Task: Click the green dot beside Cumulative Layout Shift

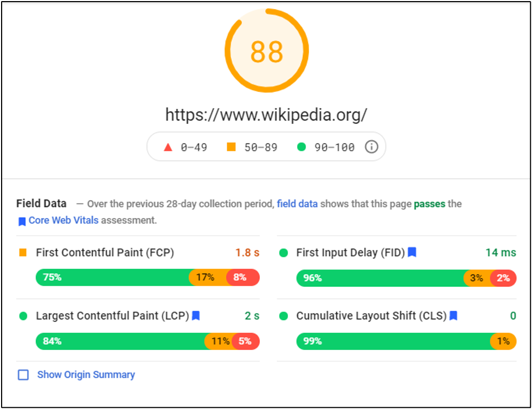Action: 283,316
